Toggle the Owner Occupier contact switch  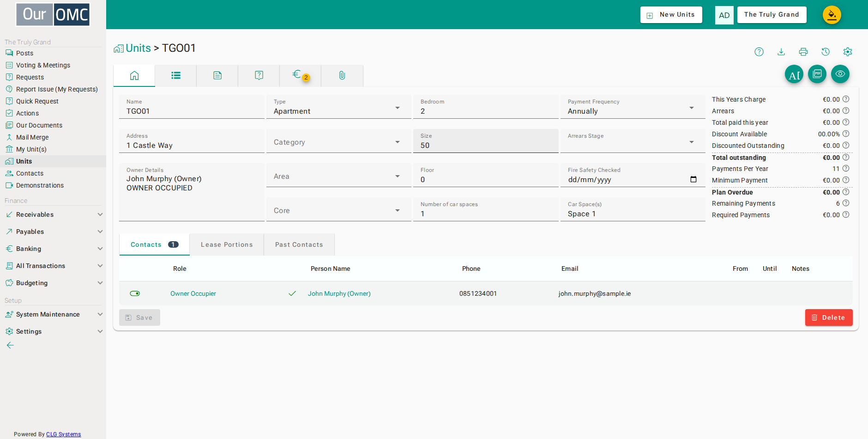tap(135, 293)
